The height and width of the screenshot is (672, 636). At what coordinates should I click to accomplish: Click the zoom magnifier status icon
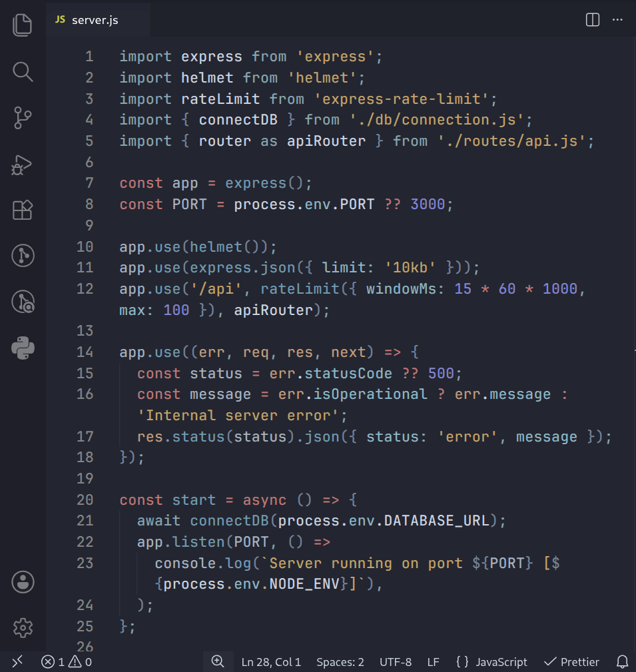(x=218, y=662)
